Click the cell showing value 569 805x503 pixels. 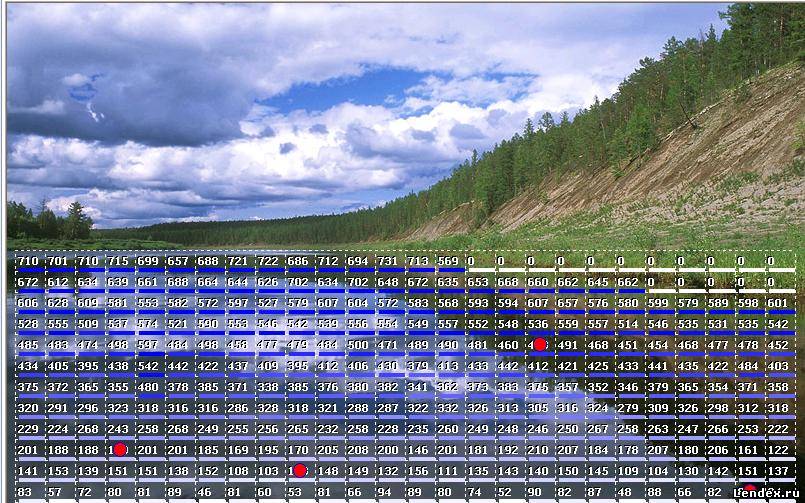tap(448, 261)
